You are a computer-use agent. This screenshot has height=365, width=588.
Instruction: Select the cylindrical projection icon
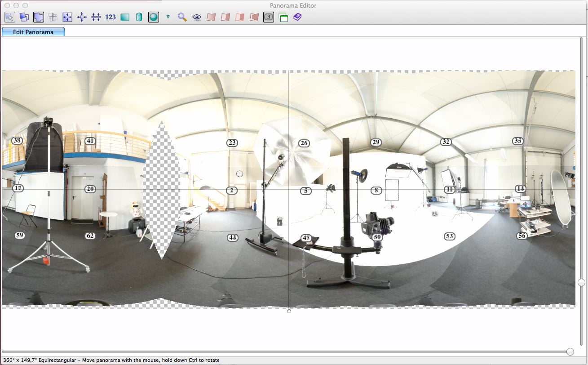(x=139, y=17)
